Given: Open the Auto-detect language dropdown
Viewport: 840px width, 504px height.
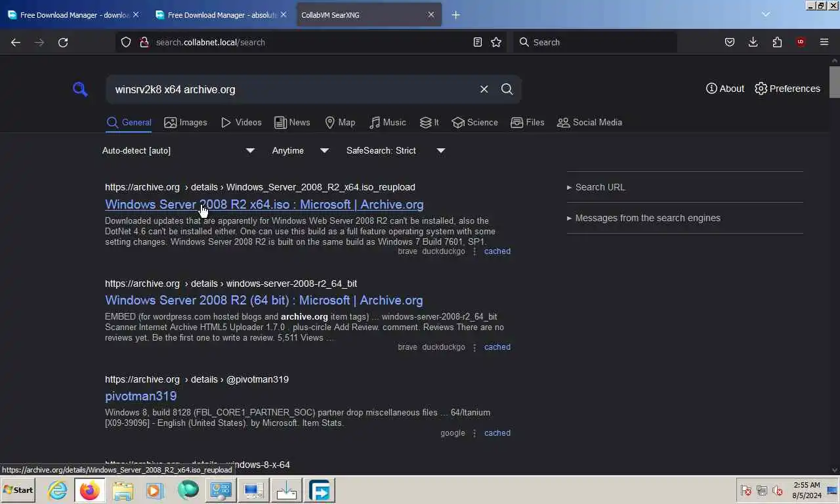Looking at the screenshot, I should (178, 150).
